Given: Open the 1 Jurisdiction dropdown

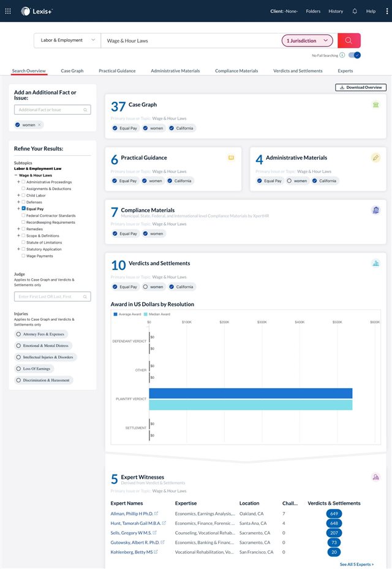Looking at the screenshot, I should (307, 40).
